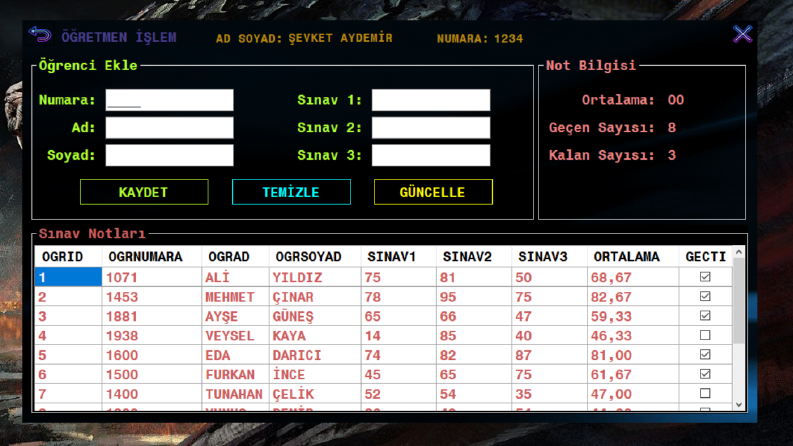Screen dimensions: 793x446
Task: Sort by OGRID column header
Action: click(x=68, y=257)
